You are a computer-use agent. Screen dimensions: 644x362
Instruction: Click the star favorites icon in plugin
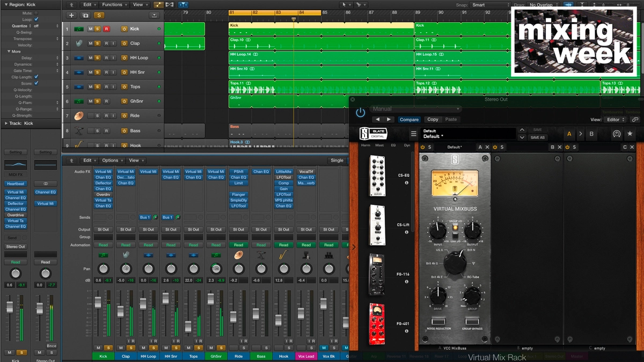630,134
